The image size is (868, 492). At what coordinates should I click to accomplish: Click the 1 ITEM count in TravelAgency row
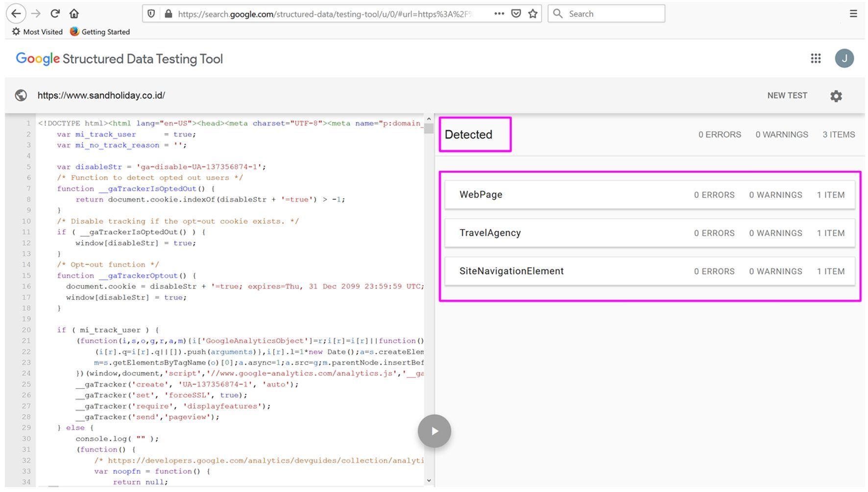[x=831, y=233]
